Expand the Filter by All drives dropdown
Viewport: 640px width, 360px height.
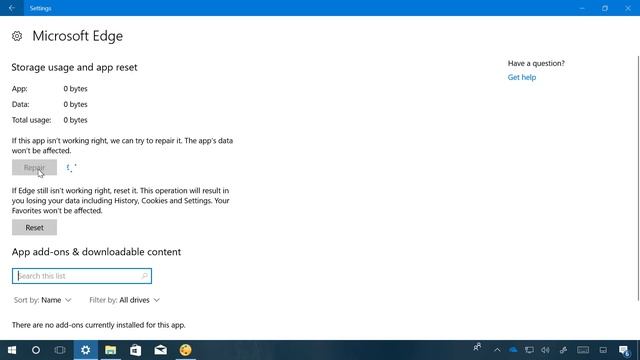click(124, 300)
